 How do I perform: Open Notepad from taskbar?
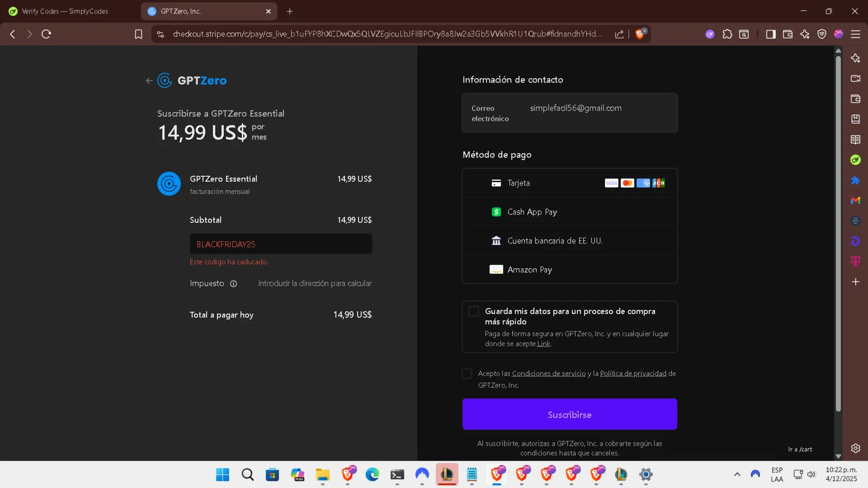[x=472, y=475]
